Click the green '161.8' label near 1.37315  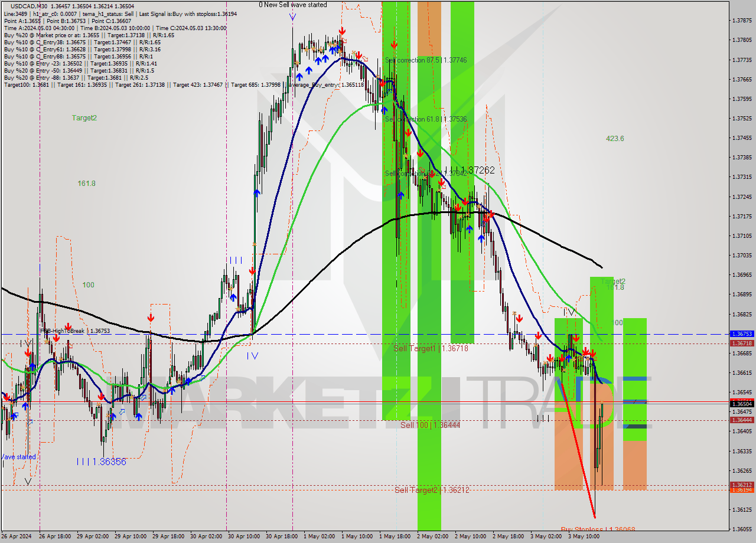(x=86, y=184)
